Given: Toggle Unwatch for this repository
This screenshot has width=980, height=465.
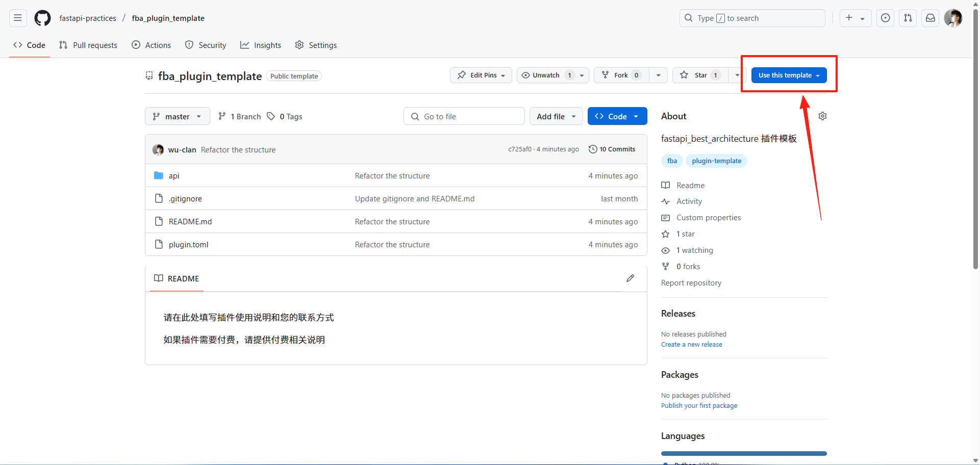Looking at the screenshot, I should coord(546,75).
